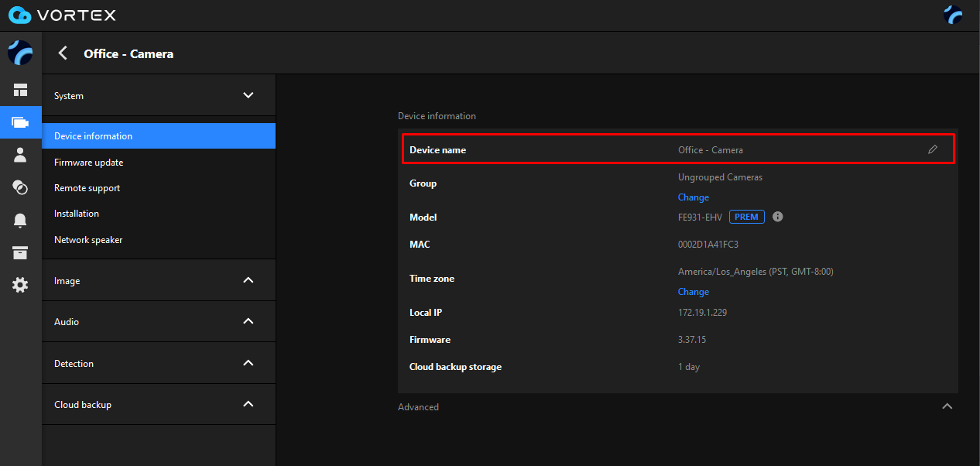This screenshot has width=980, height=466.
Task: Expand the Detection settings section
Action: 248,363
